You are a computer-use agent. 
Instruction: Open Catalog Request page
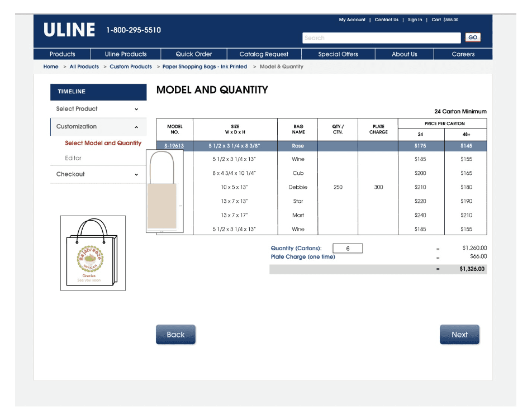coord(264,54)
